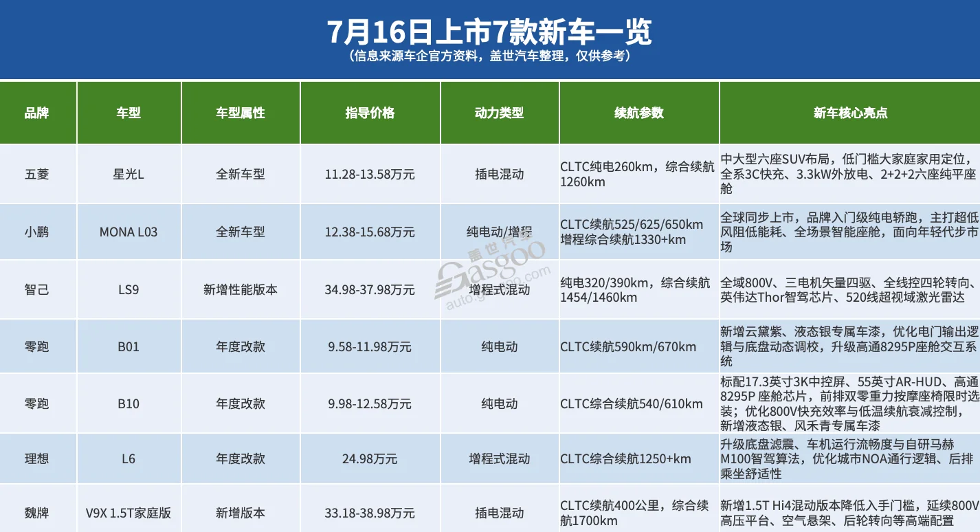Click the highlights cell starting 新增云黛紫
980x532 pixels.
click(850, 346)
